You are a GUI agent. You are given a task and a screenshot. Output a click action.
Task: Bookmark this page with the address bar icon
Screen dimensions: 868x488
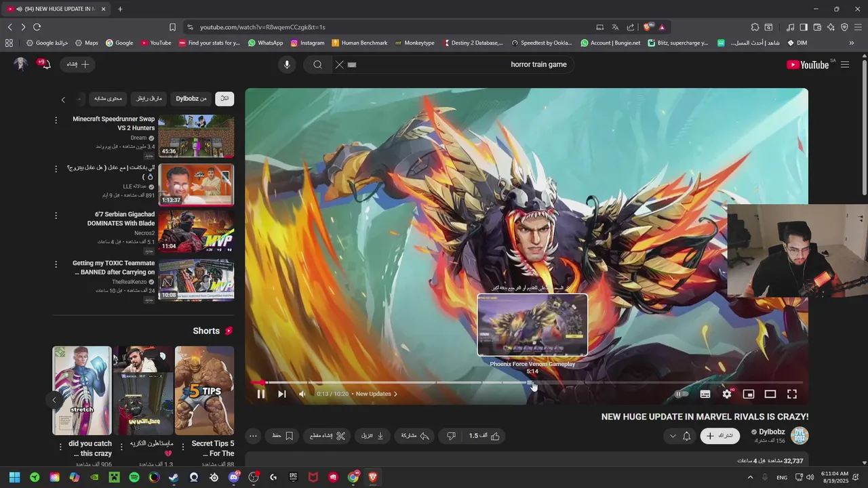pos(172,27)
